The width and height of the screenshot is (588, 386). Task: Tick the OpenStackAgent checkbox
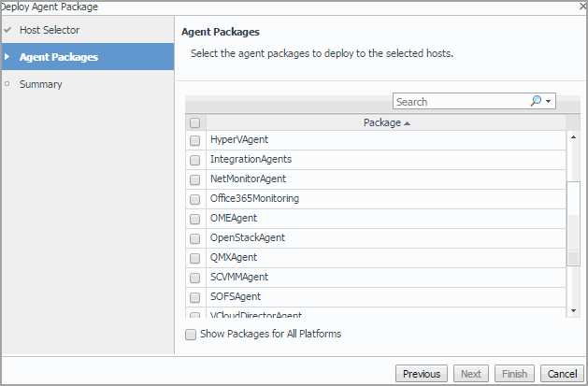tap(194, 238)
